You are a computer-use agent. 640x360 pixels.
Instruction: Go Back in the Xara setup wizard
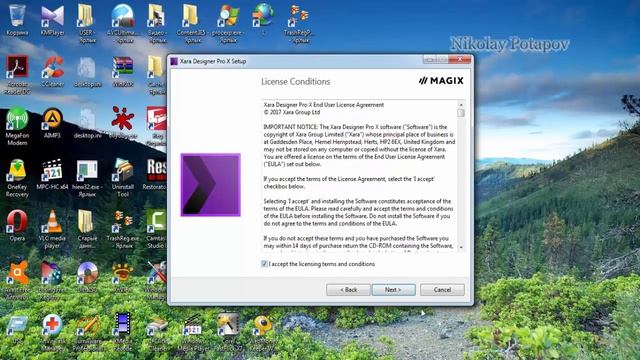click(x=348, y=290)
